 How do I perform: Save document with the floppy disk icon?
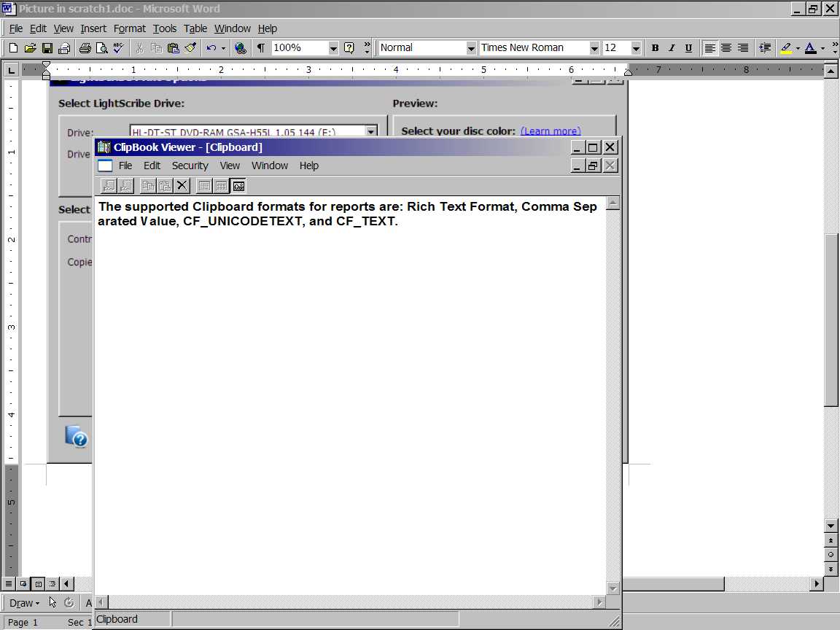tap(47, 48)
